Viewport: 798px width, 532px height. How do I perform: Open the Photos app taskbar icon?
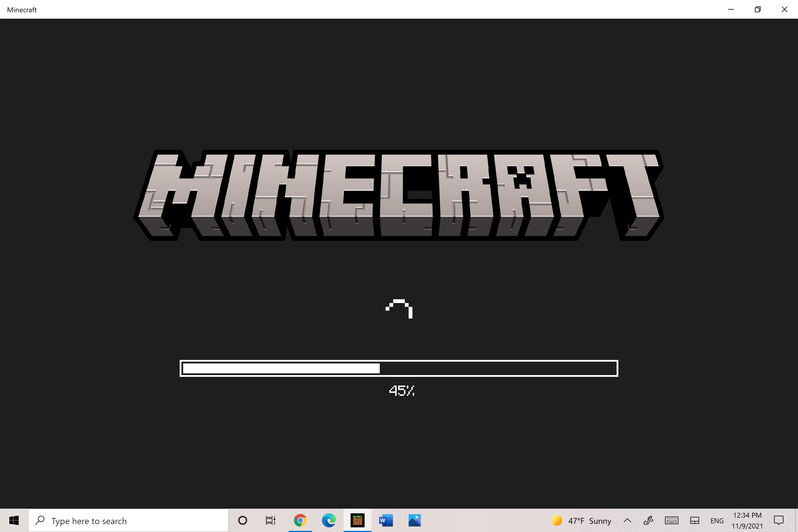click(x=414, y=520)
